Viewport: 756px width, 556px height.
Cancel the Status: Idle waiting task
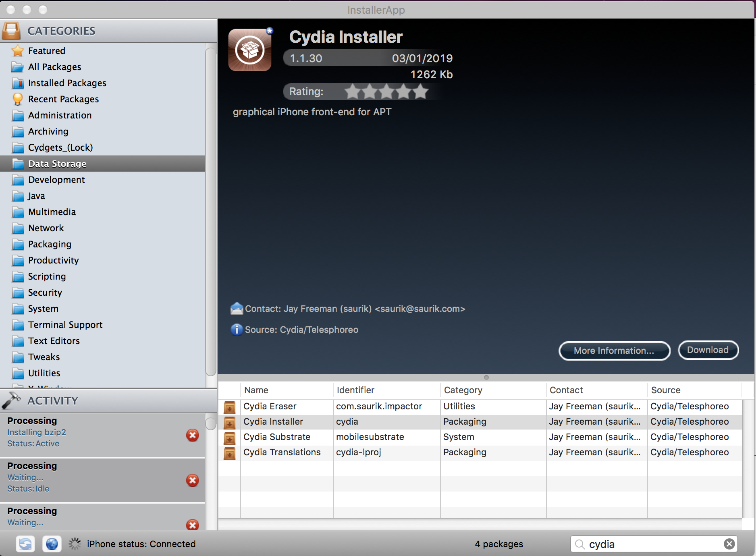point(193,480)
